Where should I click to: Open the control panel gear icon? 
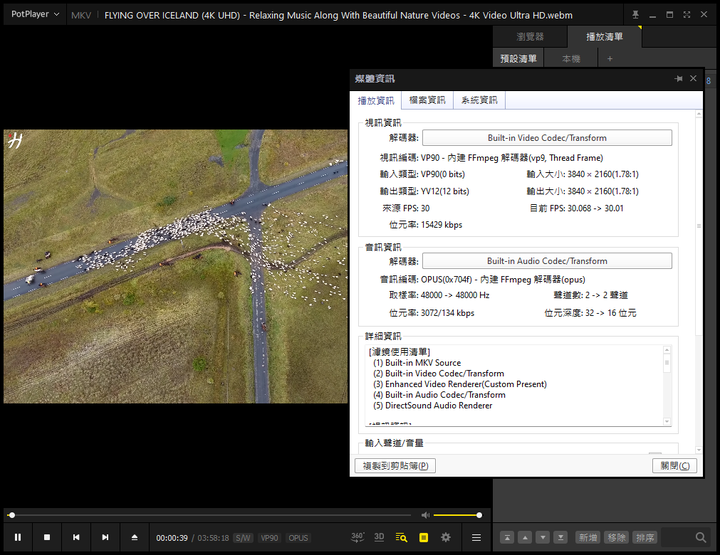coord(445,537)
